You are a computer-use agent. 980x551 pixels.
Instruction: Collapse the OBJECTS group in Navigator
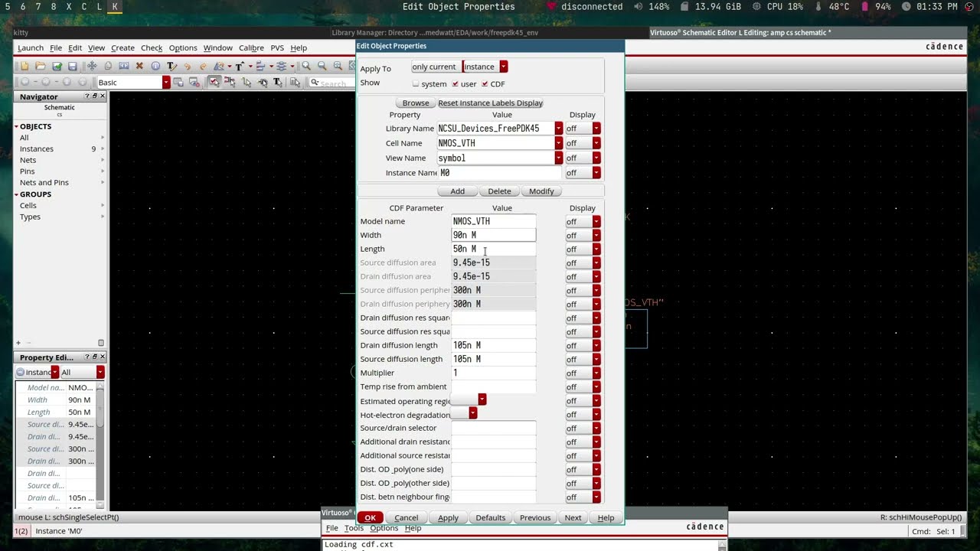[x=16, y=126]
